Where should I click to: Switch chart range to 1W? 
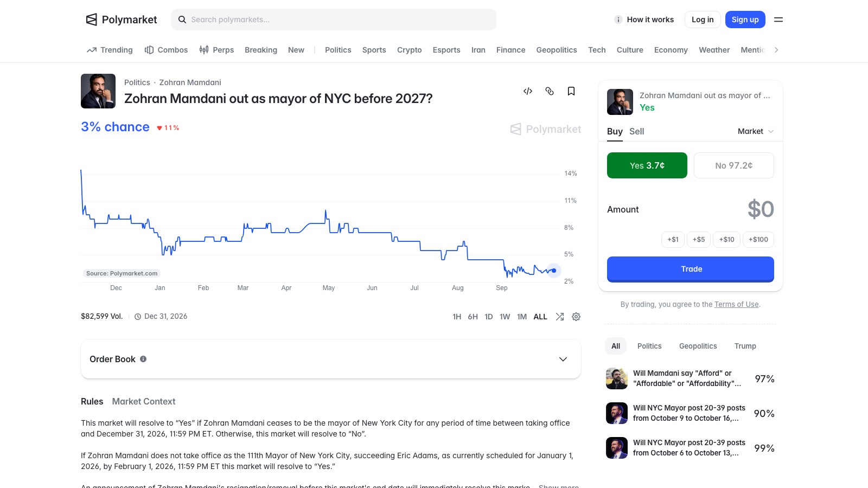click(505, 317)
